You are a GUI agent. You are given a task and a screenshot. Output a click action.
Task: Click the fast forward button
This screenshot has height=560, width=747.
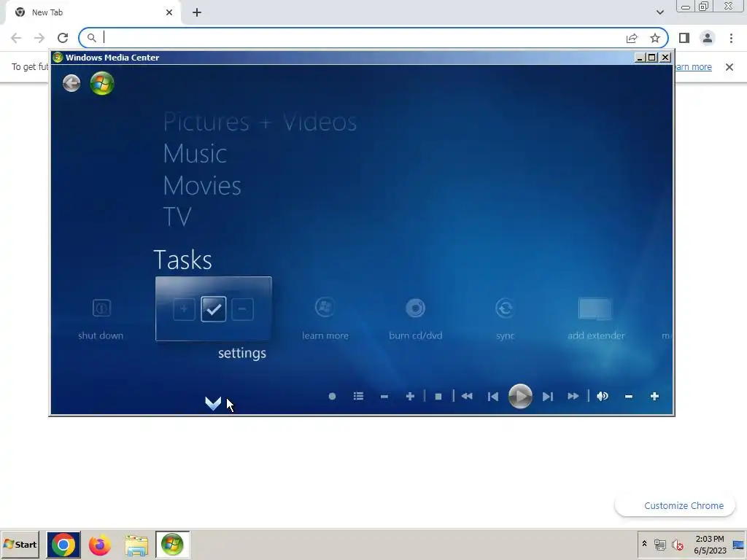[573, 396]
